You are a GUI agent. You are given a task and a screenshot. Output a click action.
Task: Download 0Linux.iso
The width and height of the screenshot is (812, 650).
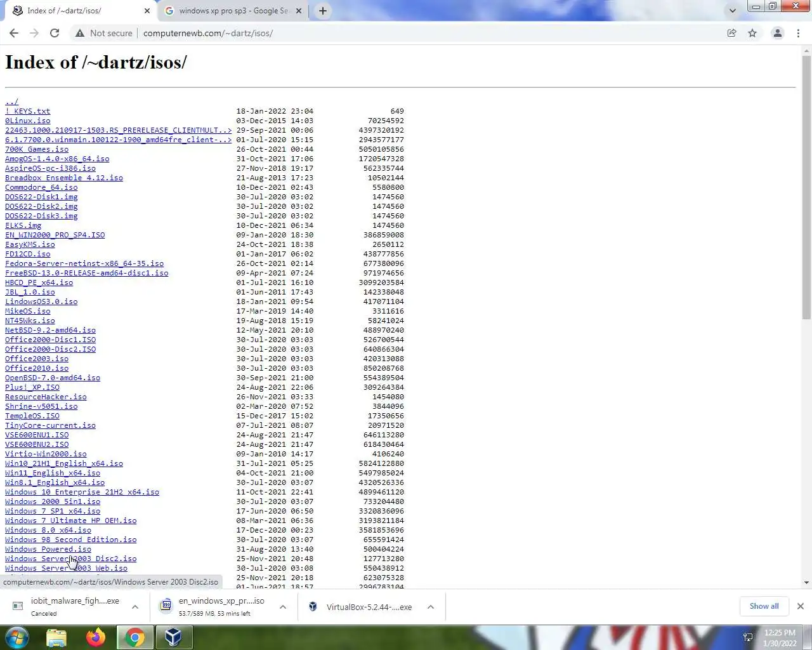[x=27, y=121]
